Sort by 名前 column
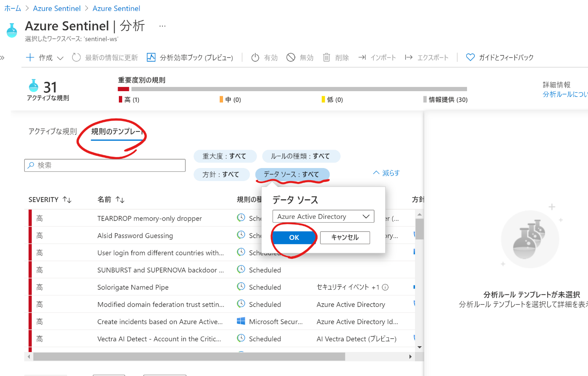Screen dimensions: 588x376 [x=111, y=200]
